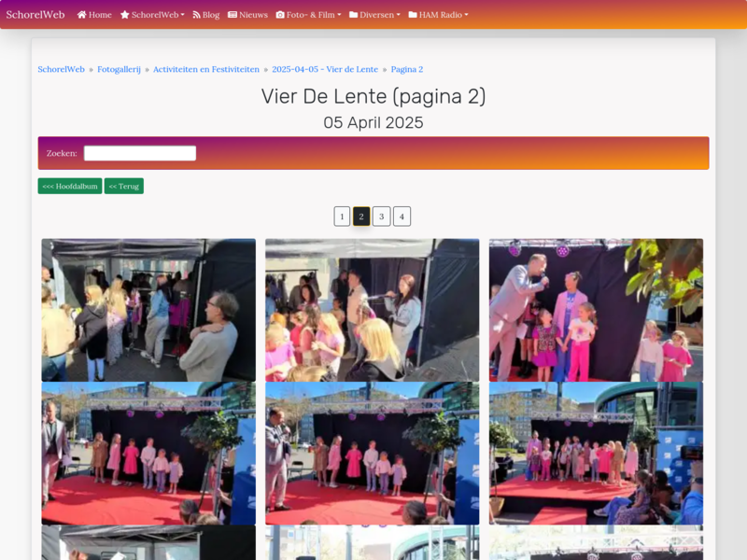This screenshot has height=560, width=747.
Task: Click the folder icon beside HAM Radio
Action: click(413, 15)
